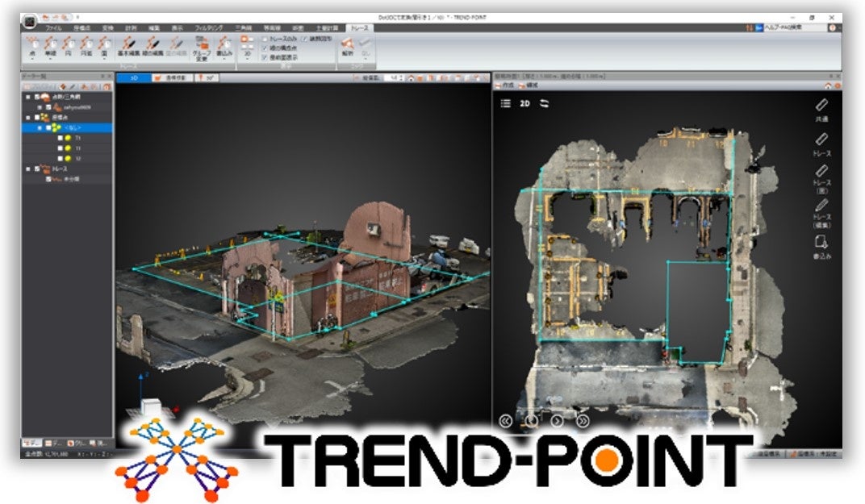
Task: Click the help question mark icon
Action: 831,27
